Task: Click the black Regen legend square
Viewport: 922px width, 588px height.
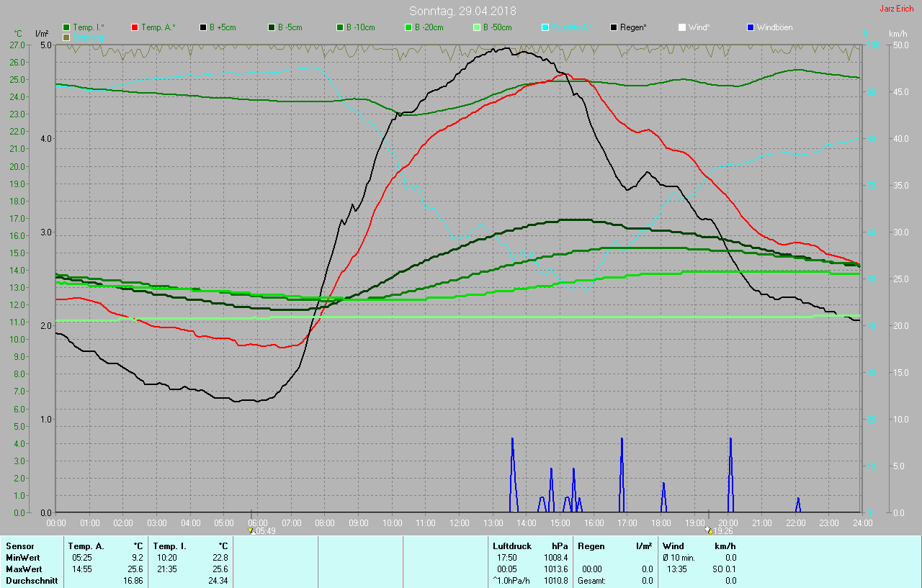Action: tap(614, 27)
